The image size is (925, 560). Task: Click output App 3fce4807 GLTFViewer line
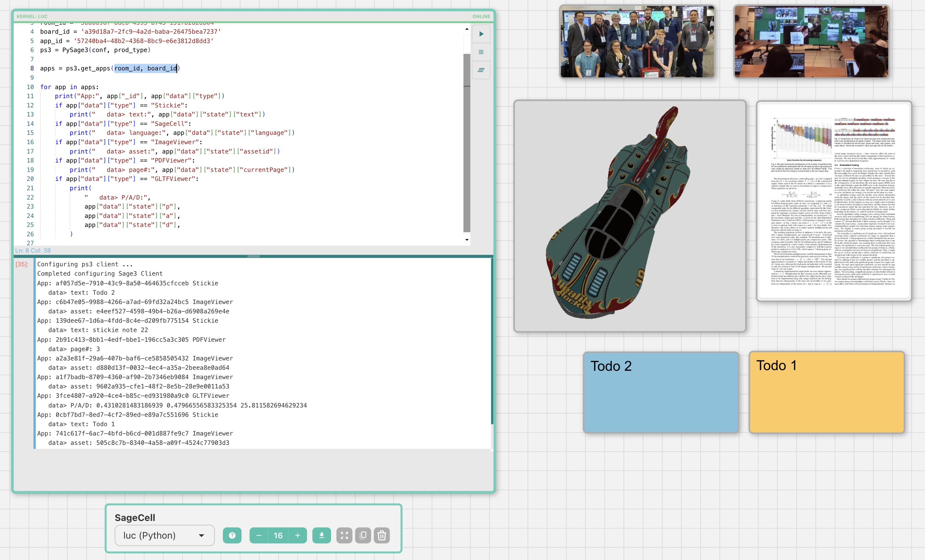133,396
